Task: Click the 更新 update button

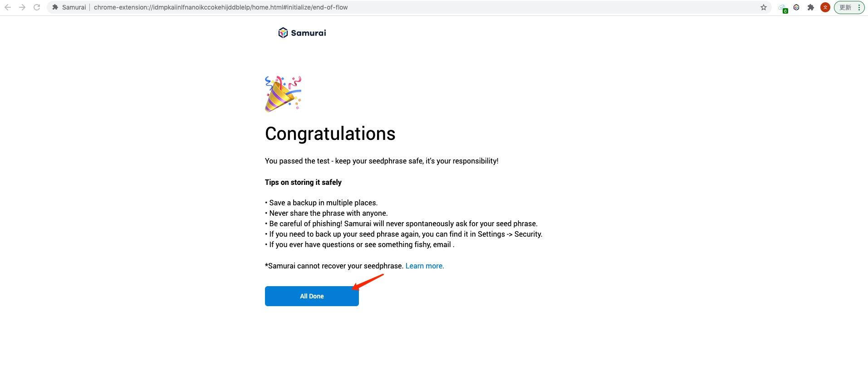Action: pos(845,7)
